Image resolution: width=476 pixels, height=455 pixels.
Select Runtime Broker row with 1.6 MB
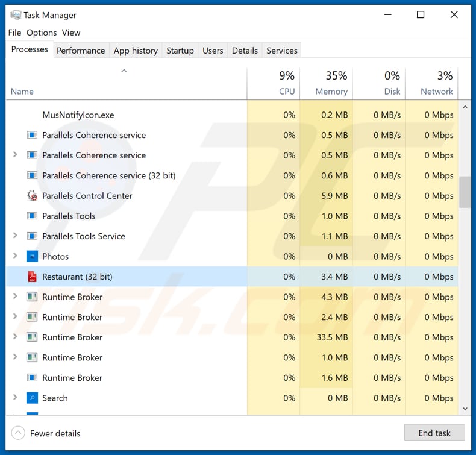(x=232, y=378)
